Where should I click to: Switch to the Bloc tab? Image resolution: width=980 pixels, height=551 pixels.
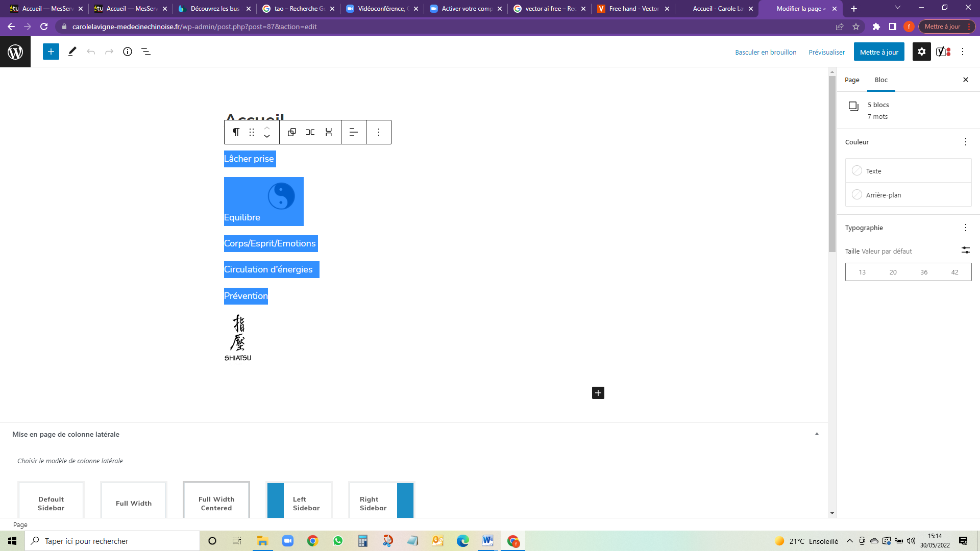tap(881, 80)
